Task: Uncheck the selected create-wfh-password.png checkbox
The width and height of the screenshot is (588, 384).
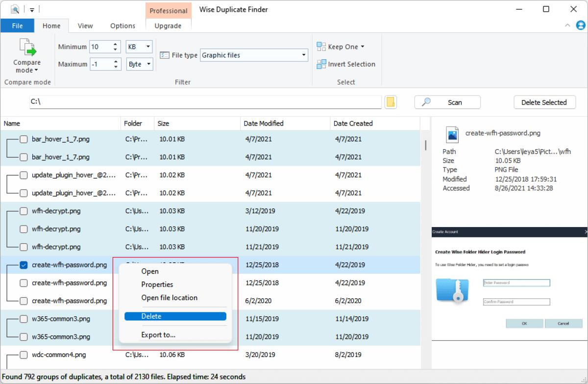Action: pos(23,265)
